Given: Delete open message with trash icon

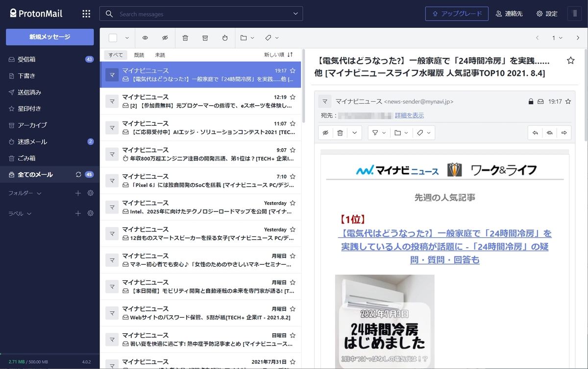Looking at the screenshot, I should coord(340,133).
